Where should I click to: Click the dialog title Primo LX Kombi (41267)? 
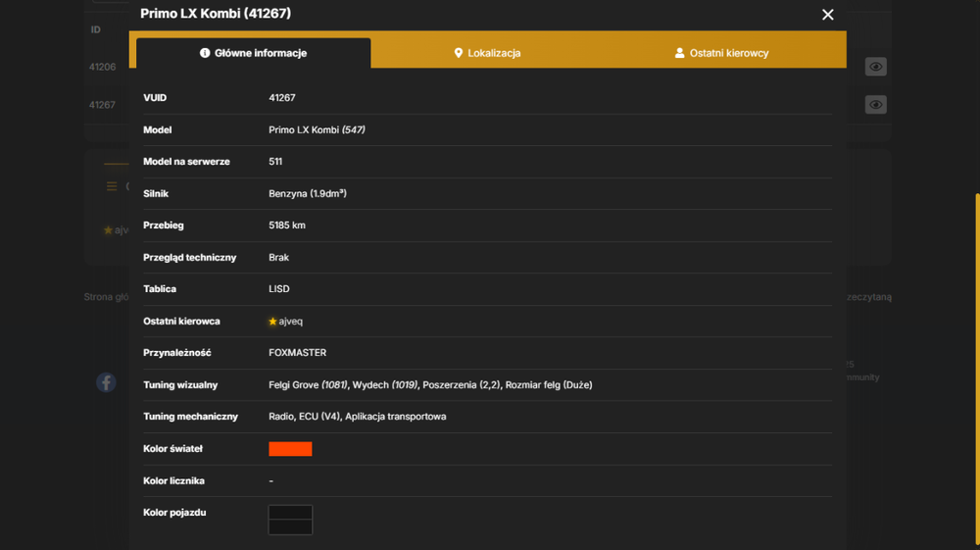pos(216,14)
